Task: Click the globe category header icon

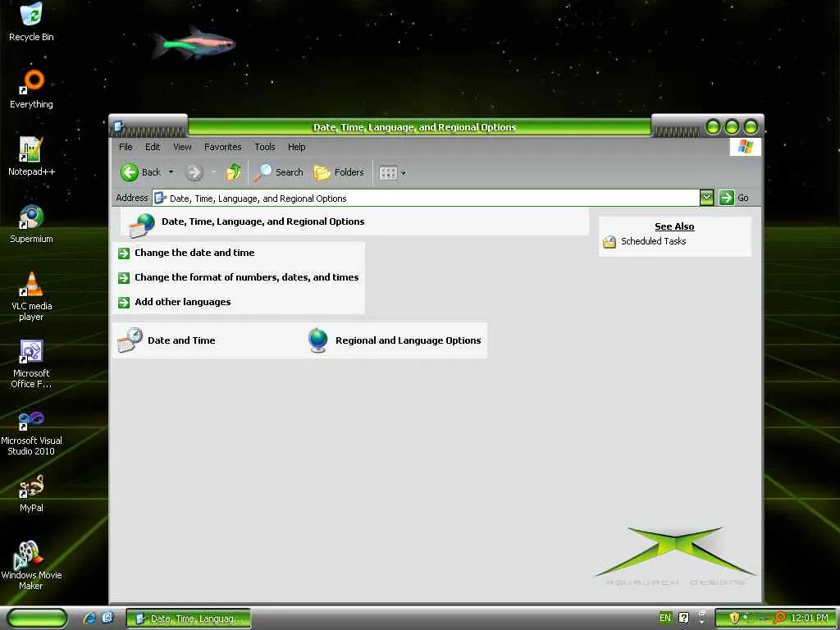Action: coord(142,225)
